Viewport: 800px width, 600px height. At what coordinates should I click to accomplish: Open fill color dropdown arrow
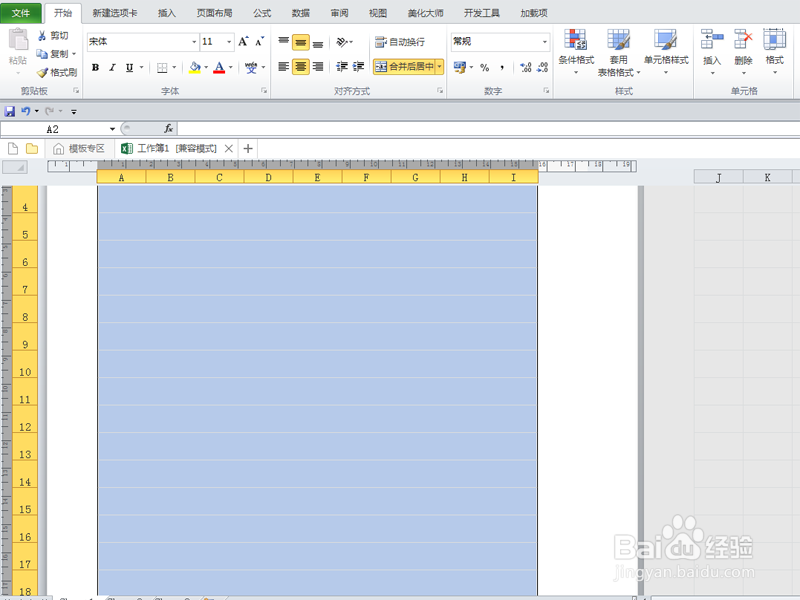pos(206,67)
